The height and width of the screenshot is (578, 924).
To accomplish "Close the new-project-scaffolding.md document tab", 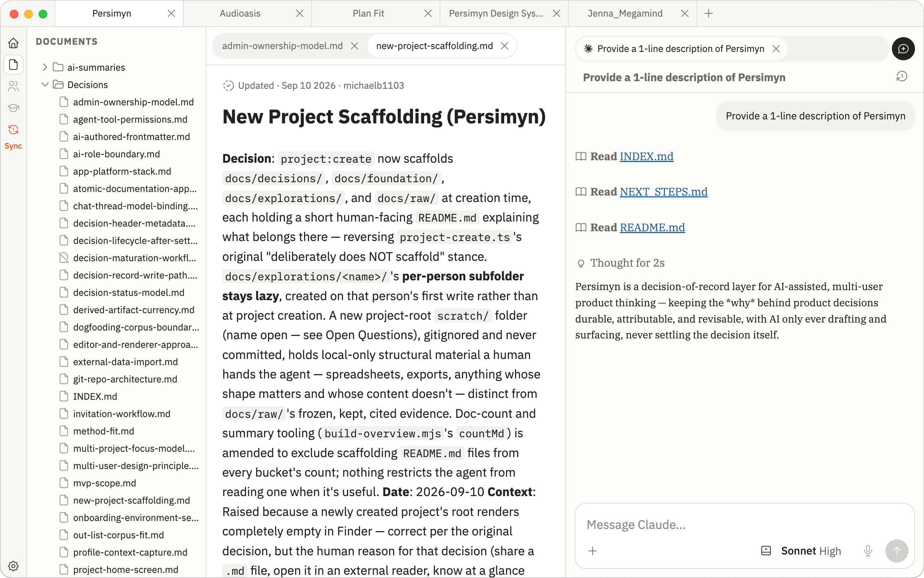I will coord(505,46).
